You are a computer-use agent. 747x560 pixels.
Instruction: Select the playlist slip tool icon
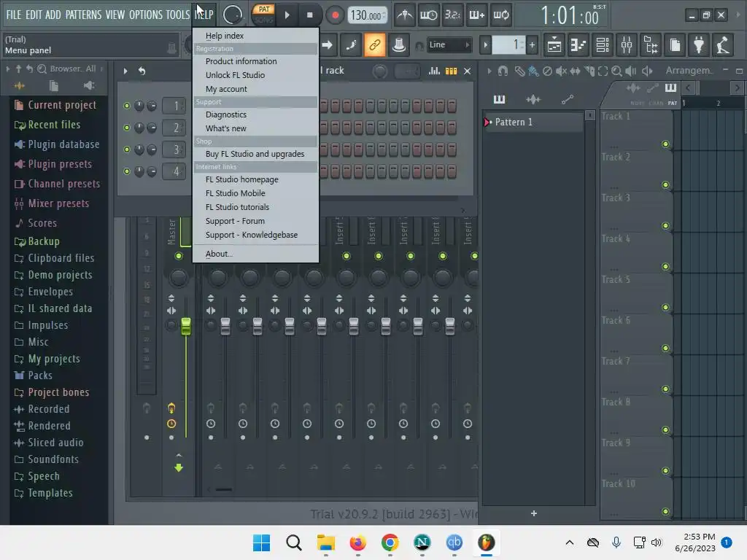click(x=576, y=71)
